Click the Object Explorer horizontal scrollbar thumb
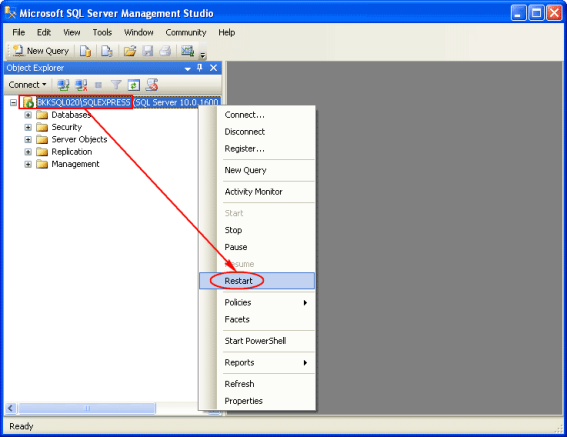The height and width of the screenshot is (437, 567). coord(87,408)
